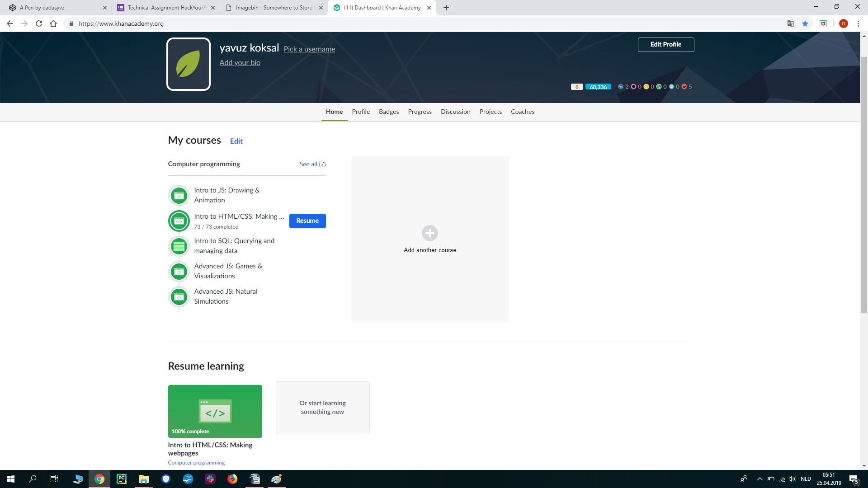Switch to the Badges tab
This screenshot has height=488, width=868.
[x=389, y=112]
